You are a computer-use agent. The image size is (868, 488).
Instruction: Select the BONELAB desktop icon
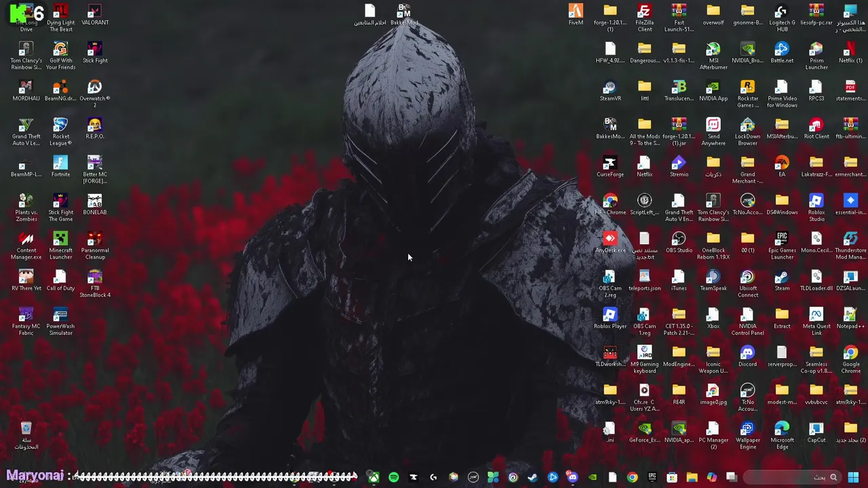pyautogui.click(x=95, y=205)
